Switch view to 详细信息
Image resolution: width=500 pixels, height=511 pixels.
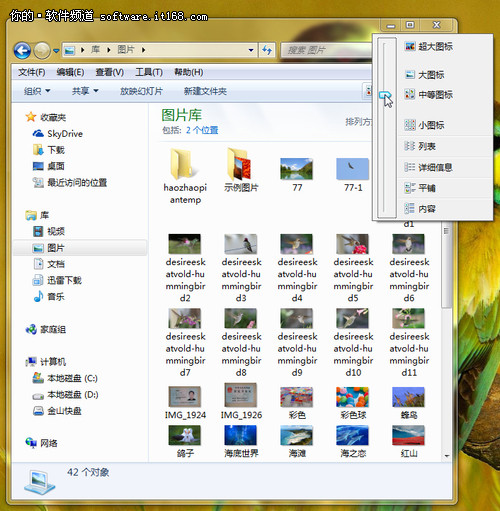point(429,167)
